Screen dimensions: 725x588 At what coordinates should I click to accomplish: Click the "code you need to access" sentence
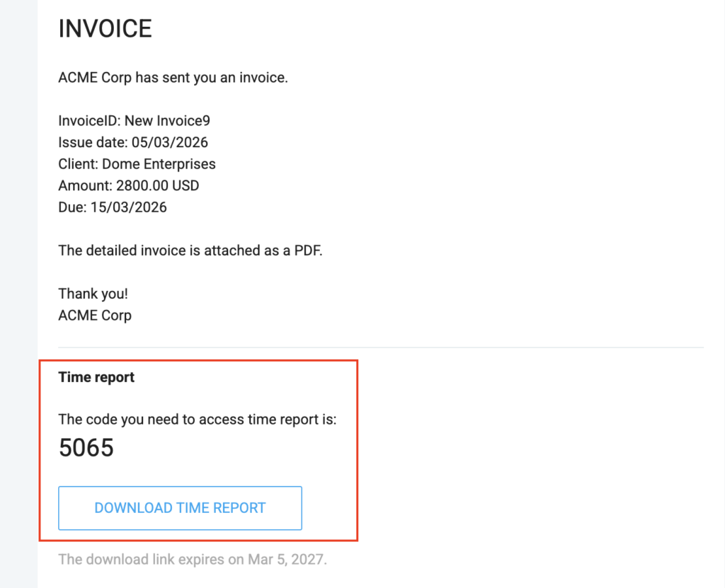pos(197,420)
